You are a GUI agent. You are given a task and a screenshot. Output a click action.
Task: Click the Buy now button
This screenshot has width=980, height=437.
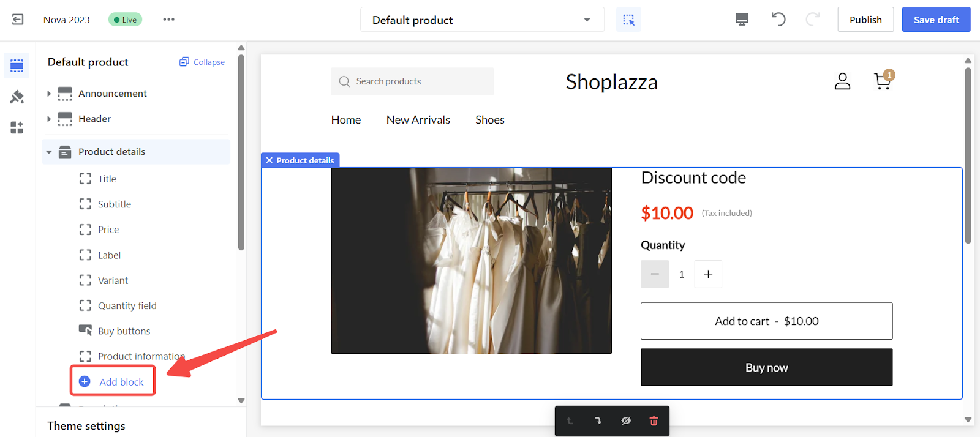[x=767, y=367]
